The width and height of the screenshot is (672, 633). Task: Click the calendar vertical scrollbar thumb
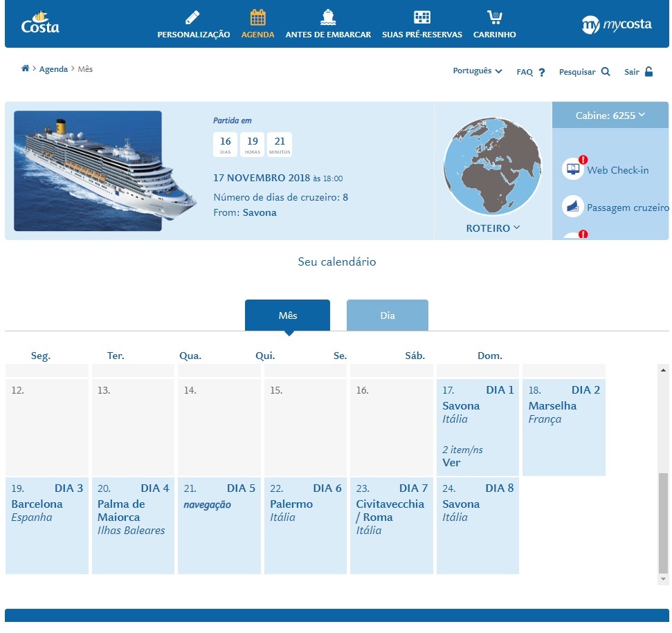(663, 522)
